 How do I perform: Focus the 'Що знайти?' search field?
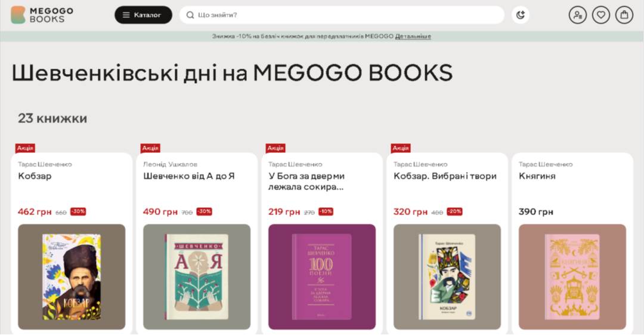tap(346, 15)
